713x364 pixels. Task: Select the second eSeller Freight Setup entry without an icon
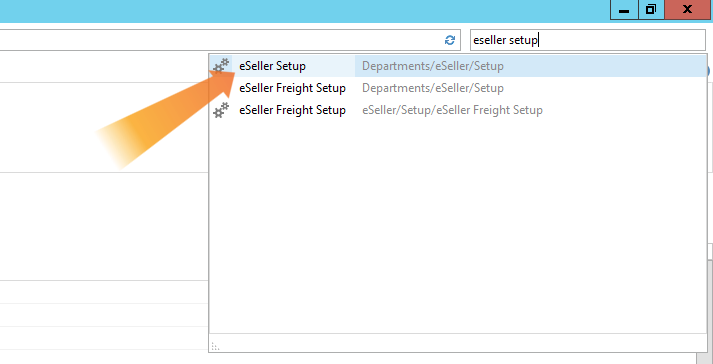[292, 88]
